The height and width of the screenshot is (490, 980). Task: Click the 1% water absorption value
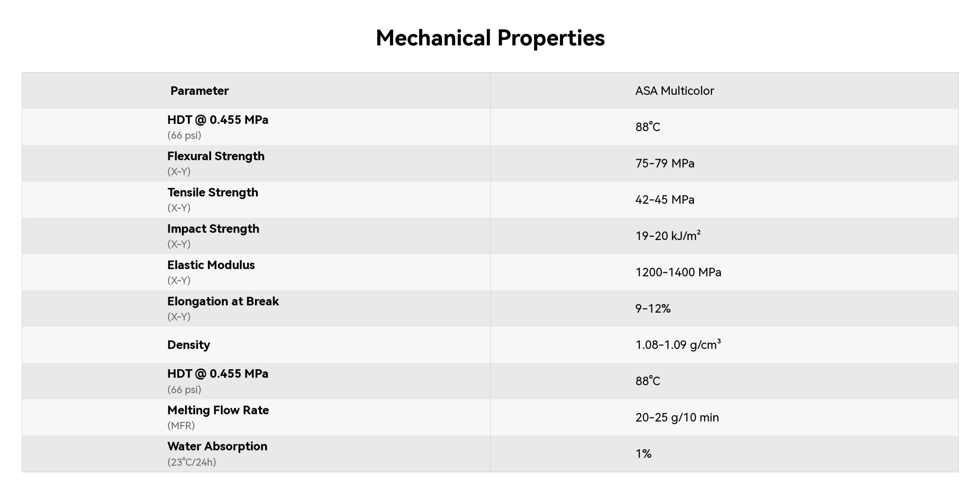[643, 454]
